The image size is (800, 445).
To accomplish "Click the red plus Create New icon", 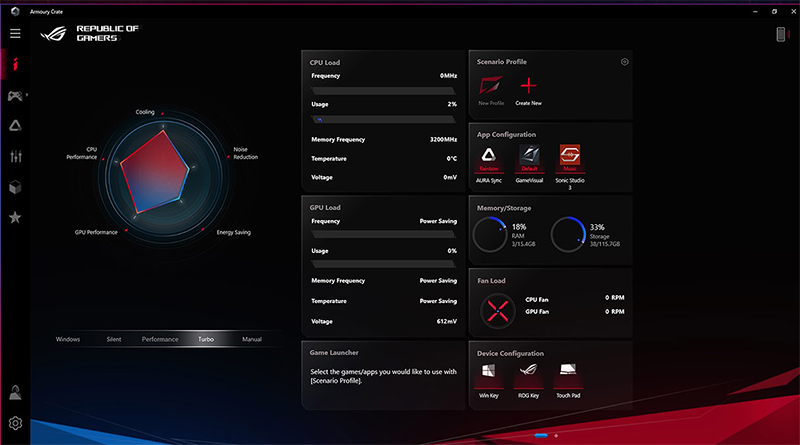I will pyautogui.click(x=529, y=85).
